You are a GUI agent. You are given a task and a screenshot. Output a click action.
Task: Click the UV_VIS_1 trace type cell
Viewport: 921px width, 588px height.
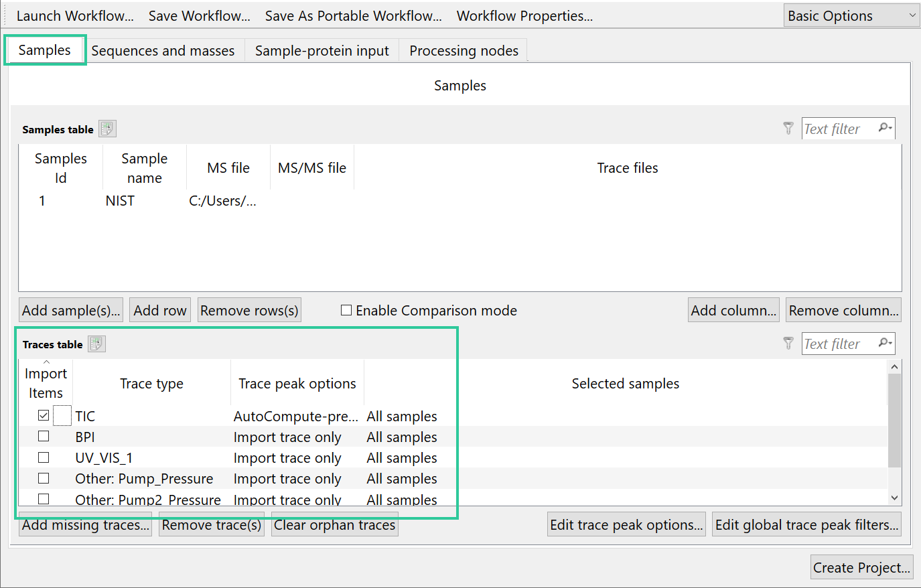pos(151,457)
